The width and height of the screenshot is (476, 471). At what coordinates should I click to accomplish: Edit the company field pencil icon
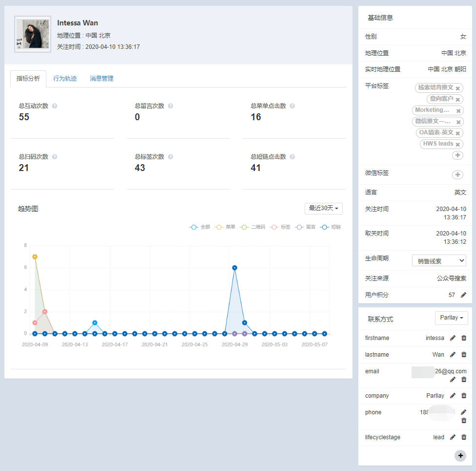pos(453,396)
